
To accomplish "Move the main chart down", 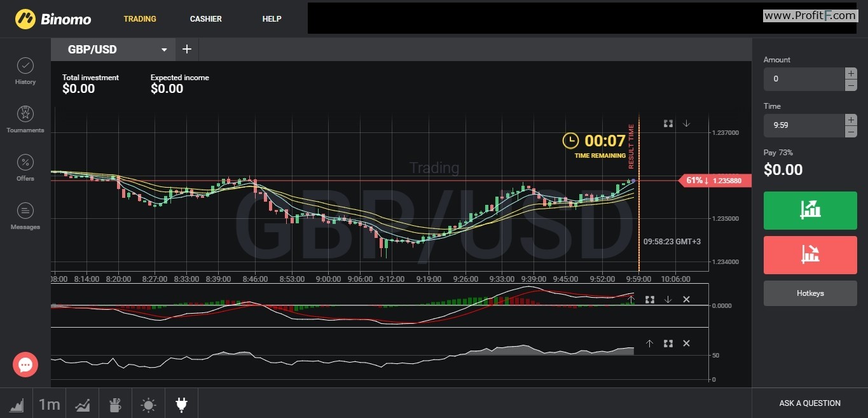I will pos(686,123).
